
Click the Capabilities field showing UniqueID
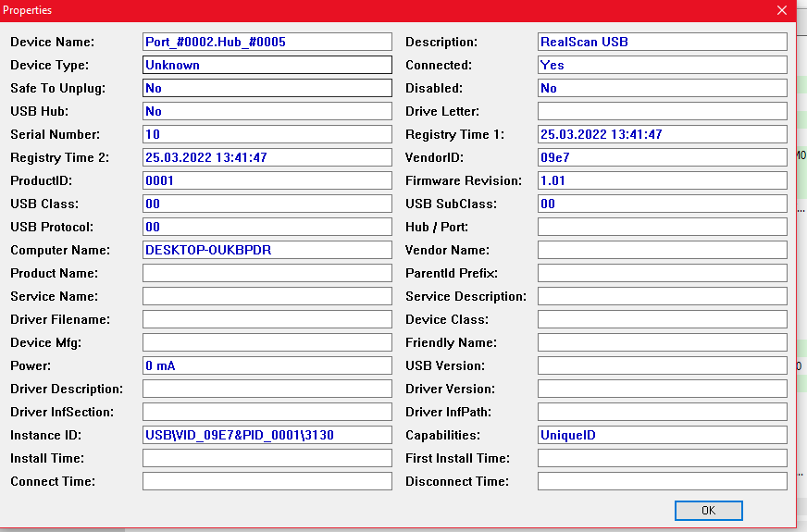point(663,435)
